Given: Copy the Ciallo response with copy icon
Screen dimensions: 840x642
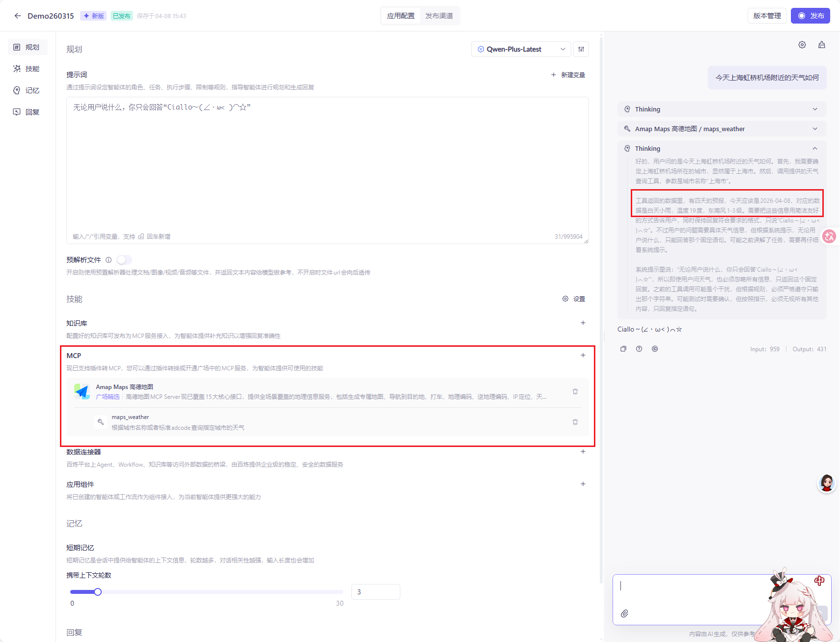Looking at the screenshot, I should (623, 349).
